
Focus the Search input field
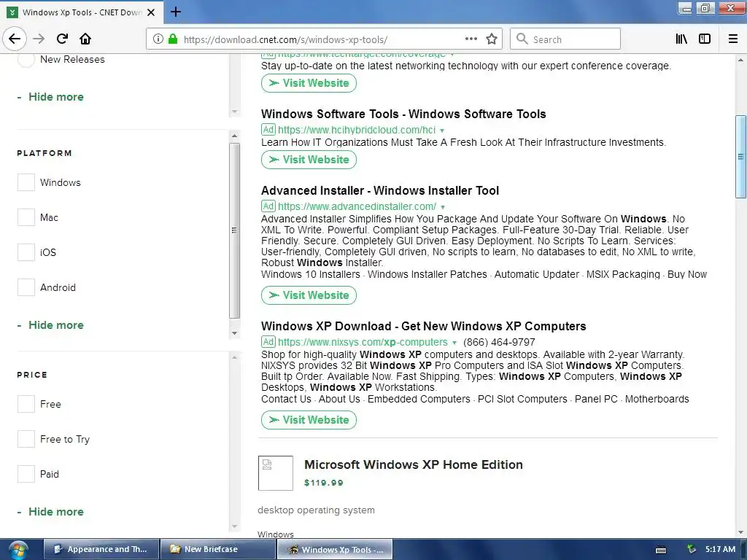565,39
